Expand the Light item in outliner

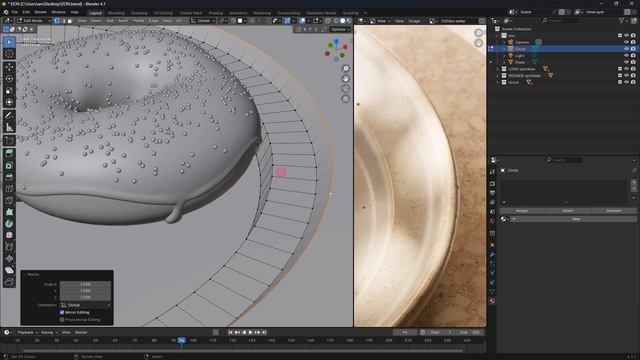pyautogui.click(x=504, y=56)
